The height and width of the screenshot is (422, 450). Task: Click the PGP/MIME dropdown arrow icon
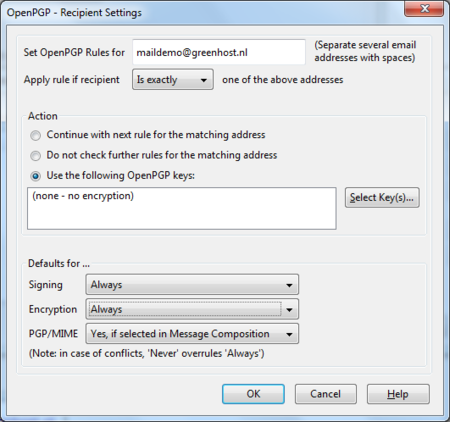(289, 334)
